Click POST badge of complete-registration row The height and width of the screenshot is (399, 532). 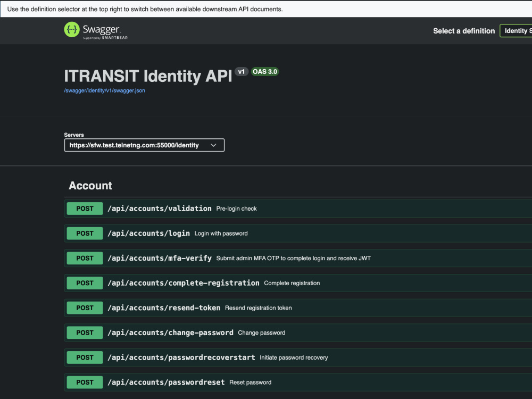[x=85, y=283]
